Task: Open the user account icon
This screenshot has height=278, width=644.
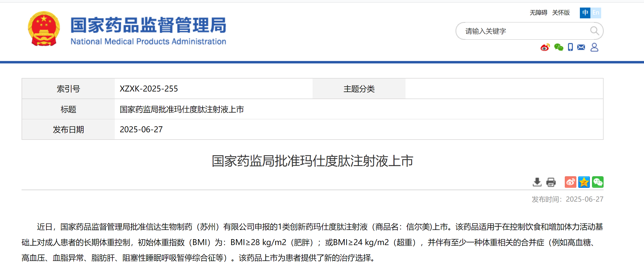Action: click(594, 47)
